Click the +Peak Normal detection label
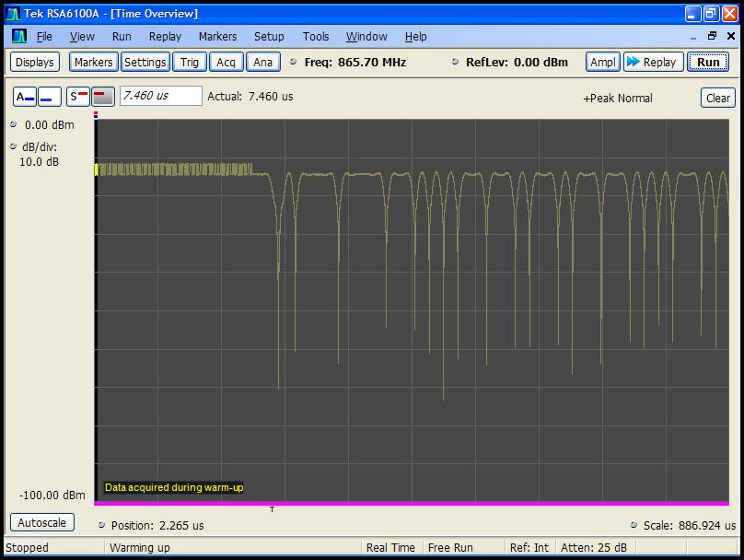The height and width of the screenshot is (560, 744). 618,99
